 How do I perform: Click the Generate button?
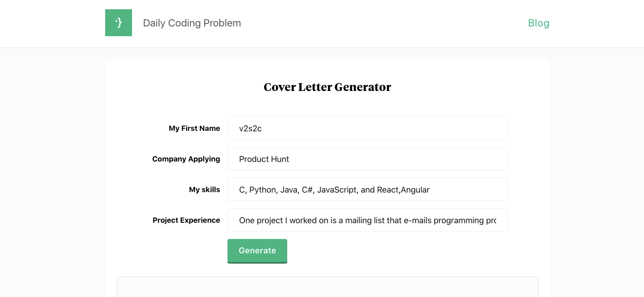click(x=257, y=251)
